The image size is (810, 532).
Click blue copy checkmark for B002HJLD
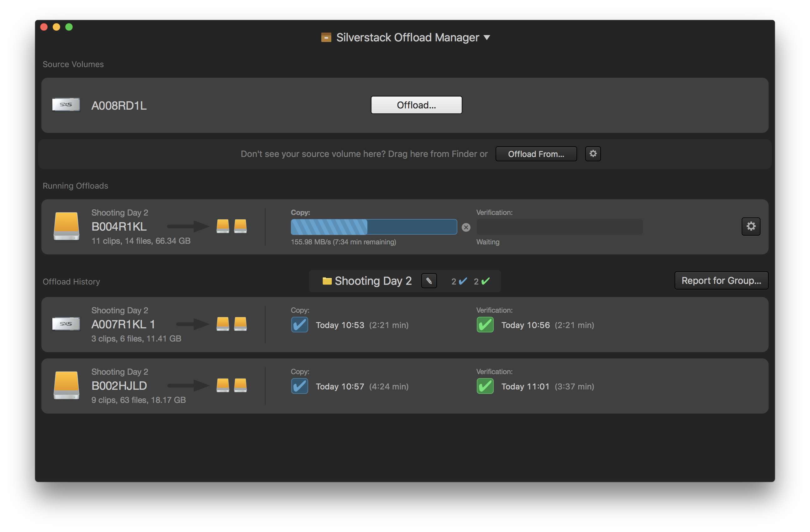pyautogui.click(x=299, y=386)
